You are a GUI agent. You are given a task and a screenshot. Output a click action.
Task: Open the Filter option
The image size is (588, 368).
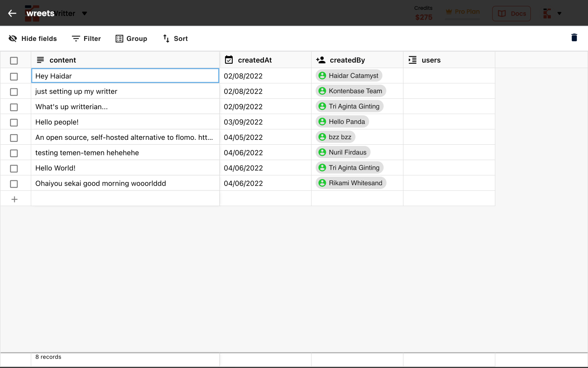(x=86, y=38)
